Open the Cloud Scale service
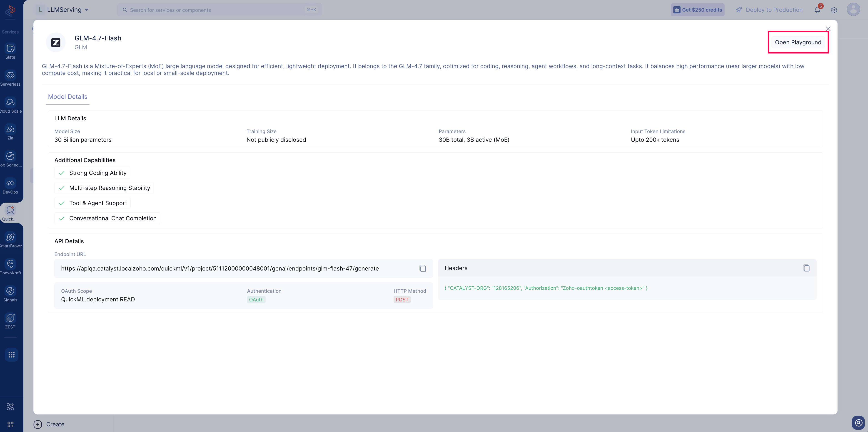The width and height of the screenshot is (868, 432). pos(10,106)
